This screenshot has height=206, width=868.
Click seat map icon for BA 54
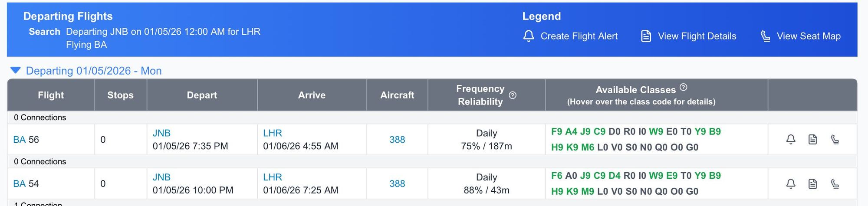point(835,183)
